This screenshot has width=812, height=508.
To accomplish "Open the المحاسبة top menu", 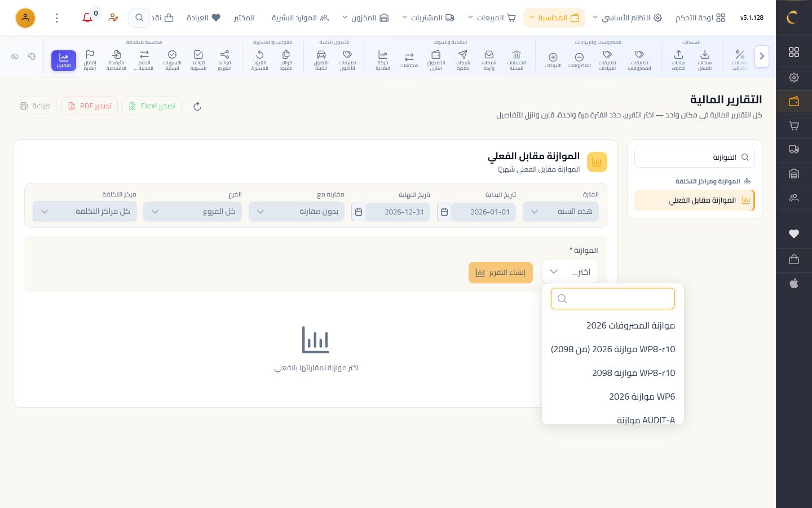I will tap(554, 17).
